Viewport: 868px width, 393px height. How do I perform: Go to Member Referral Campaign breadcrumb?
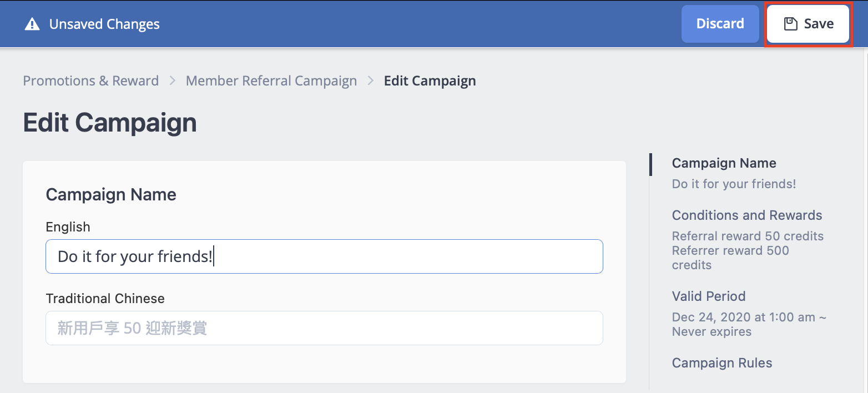coord(271,80)
